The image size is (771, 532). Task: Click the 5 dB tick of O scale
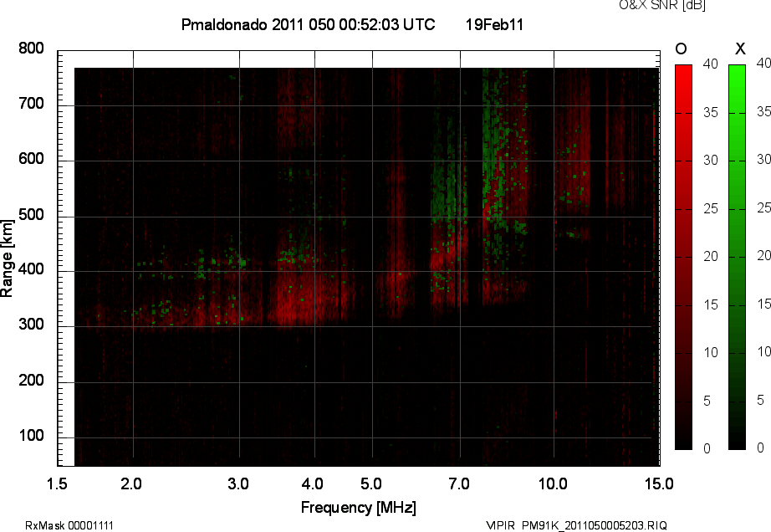(707, 402)
